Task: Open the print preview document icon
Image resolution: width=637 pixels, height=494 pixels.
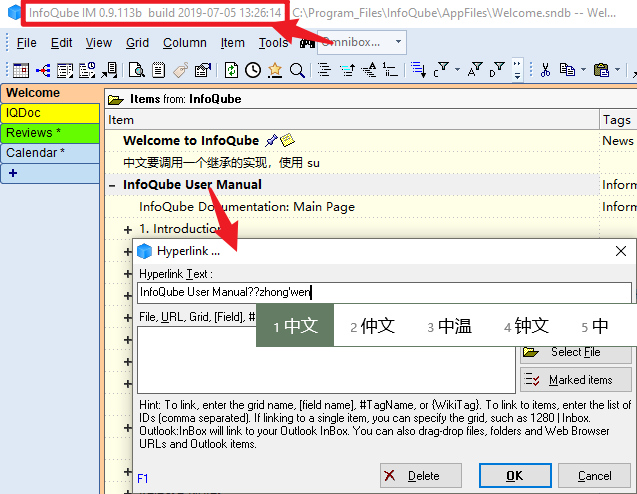Action: point(136,70)
